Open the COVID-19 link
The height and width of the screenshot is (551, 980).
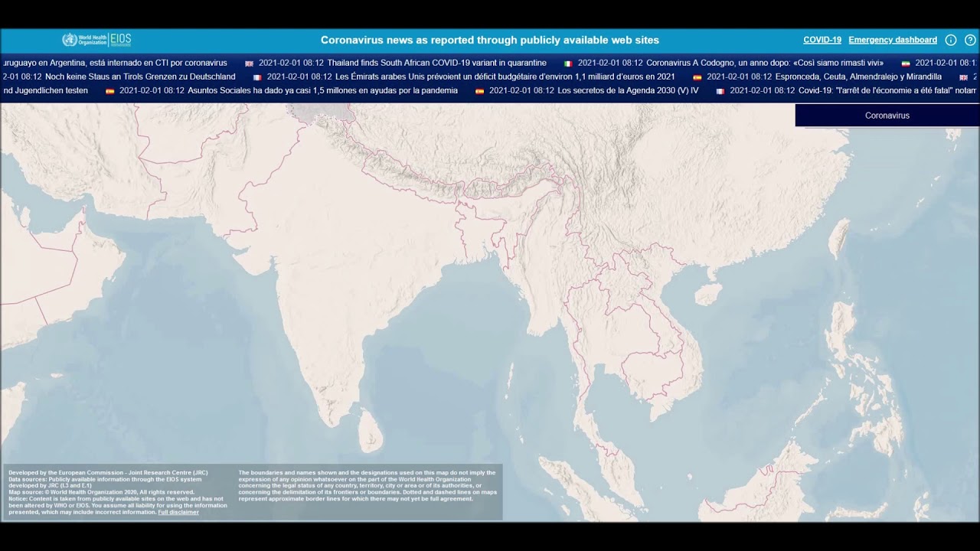coord(822,40)
